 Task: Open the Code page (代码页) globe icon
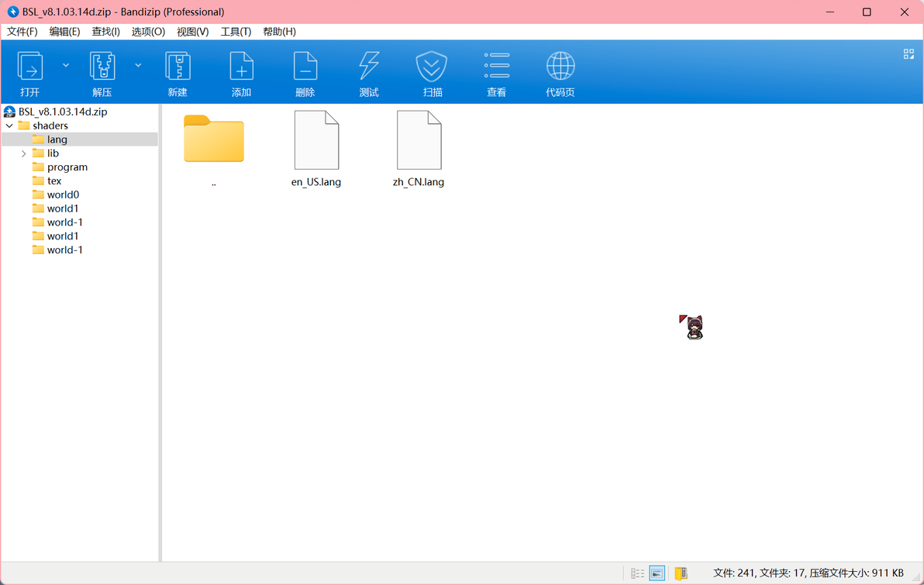click(x=560, y=66)
